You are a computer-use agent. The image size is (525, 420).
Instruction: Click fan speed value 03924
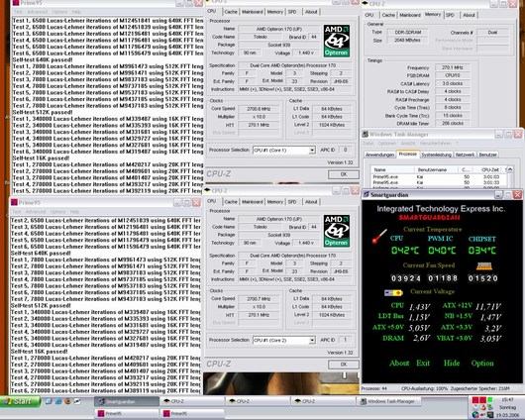[406, 278]
